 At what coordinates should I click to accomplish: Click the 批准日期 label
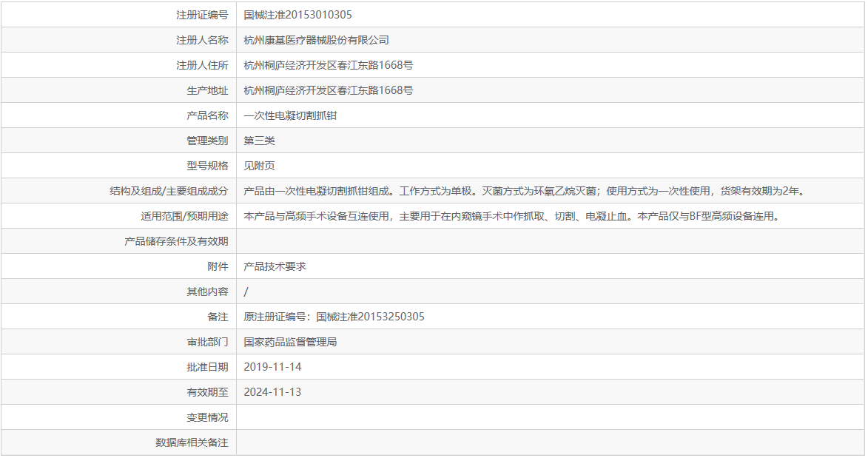[x=207, y=367]
